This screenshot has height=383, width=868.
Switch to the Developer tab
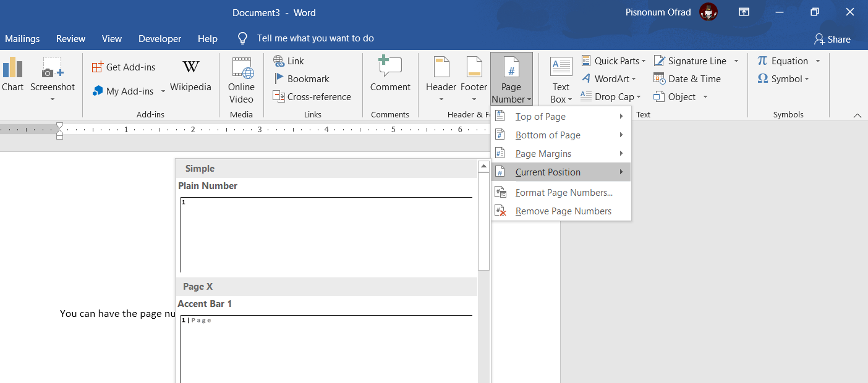(160, 38)
